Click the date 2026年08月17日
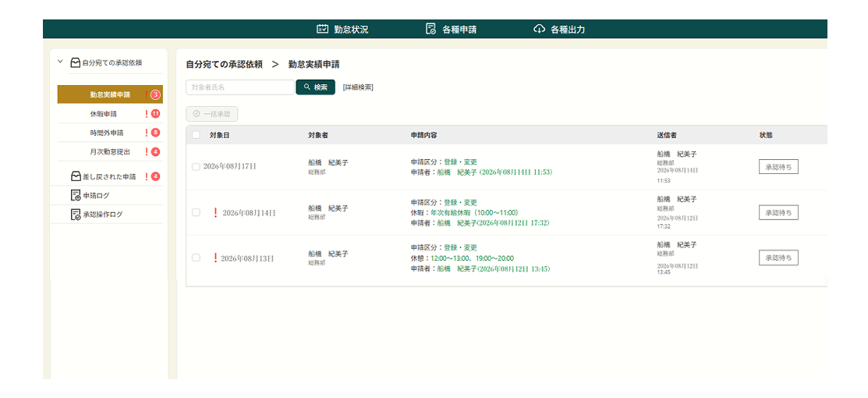The height and width of the screenshot is (398, 868). 230,166
